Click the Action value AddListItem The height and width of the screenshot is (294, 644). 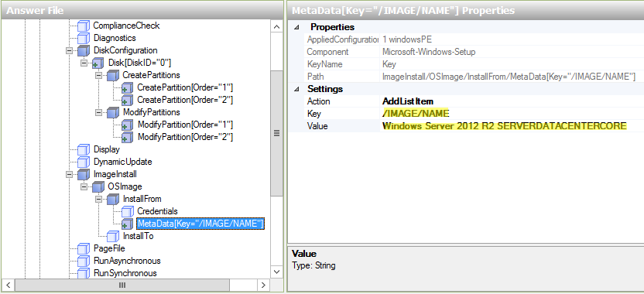tap(407, 101)
